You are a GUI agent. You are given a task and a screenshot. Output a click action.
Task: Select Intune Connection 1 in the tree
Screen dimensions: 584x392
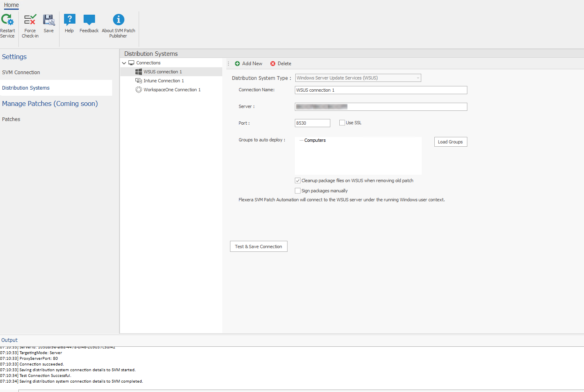pyautogui.click(x=164, y=81)
